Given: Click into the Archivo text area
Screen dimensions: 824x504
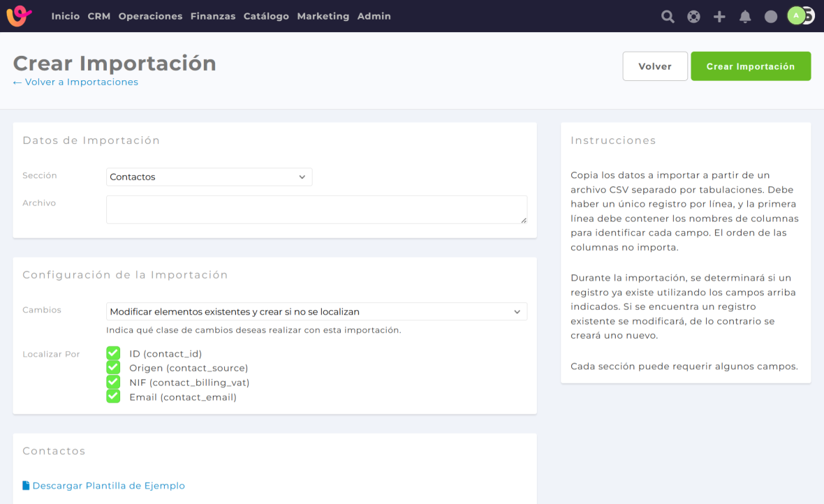Looking at the screenshot, I should [316, 209].
